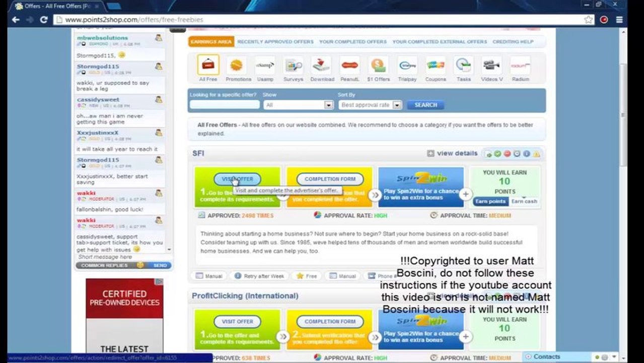
Task: Click the clock icon on SFI header
Action: pyautogui.click(x=517, y=154)
